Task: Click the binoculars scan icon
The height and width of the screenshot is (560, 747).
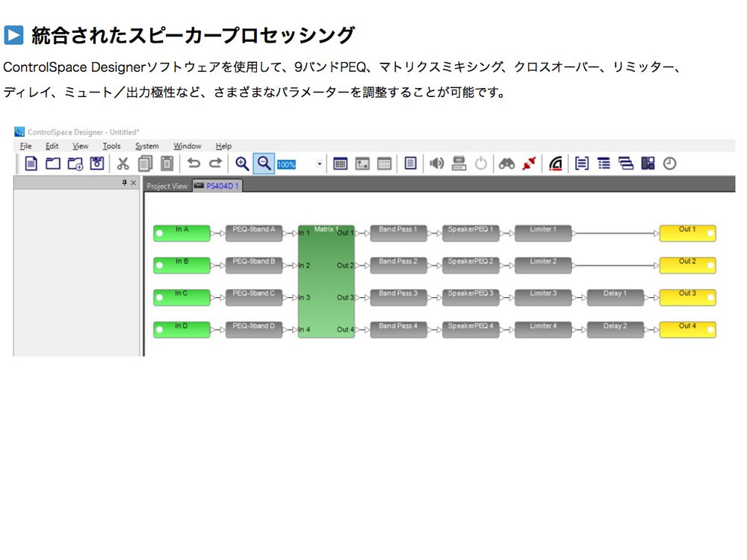Action: coord(507,164)
